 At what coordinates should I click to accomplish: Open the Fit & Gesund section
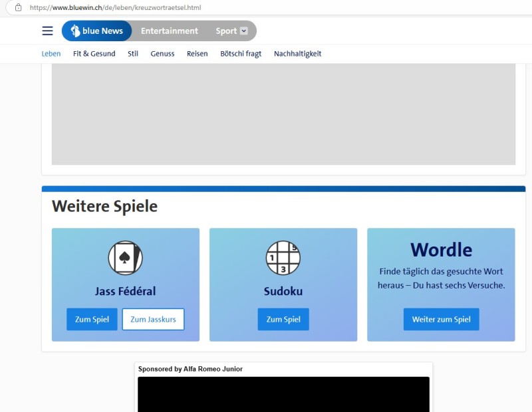[94, 54]
